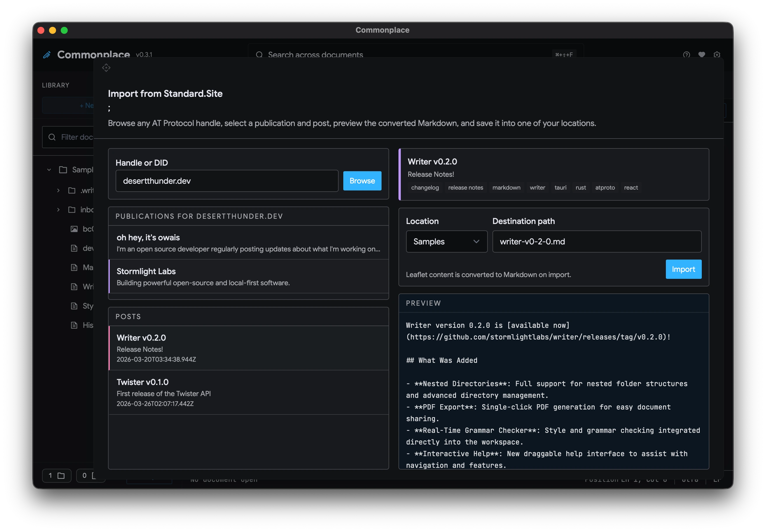Click the drag-handle icon atop the import dialog
766x532 pixels.
[x=106, y=68]
